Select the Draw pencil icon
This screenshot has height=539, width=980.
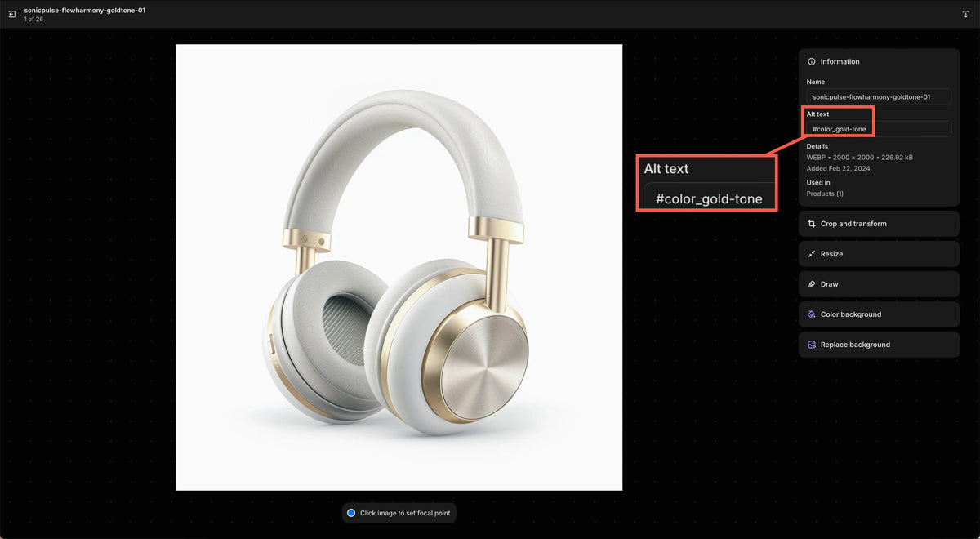tap(812, 284)
